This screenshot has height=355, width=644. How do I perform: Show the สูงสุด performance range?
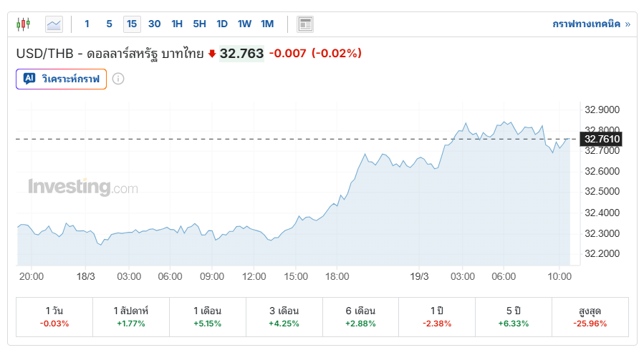[x=590, y=316]
